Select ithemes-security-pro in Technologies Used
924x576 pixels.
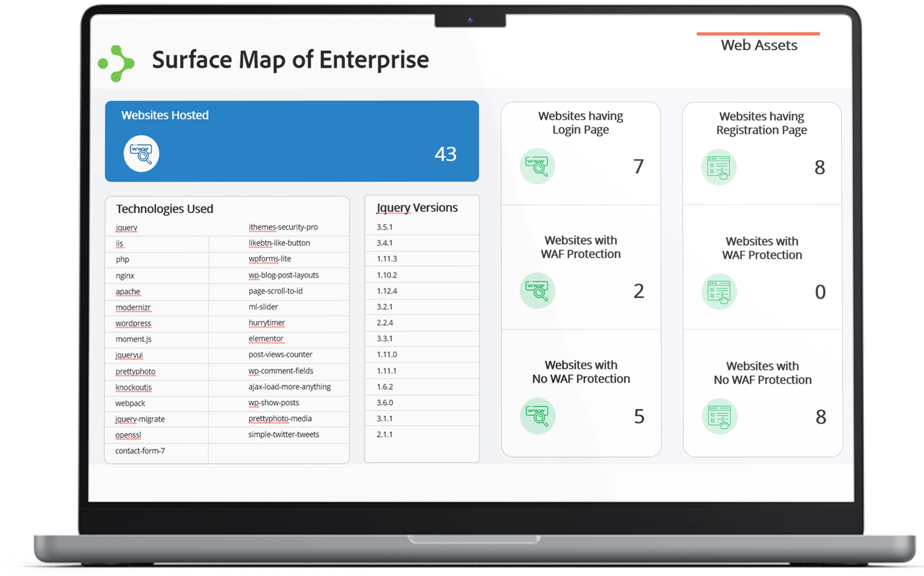[283, 227]
